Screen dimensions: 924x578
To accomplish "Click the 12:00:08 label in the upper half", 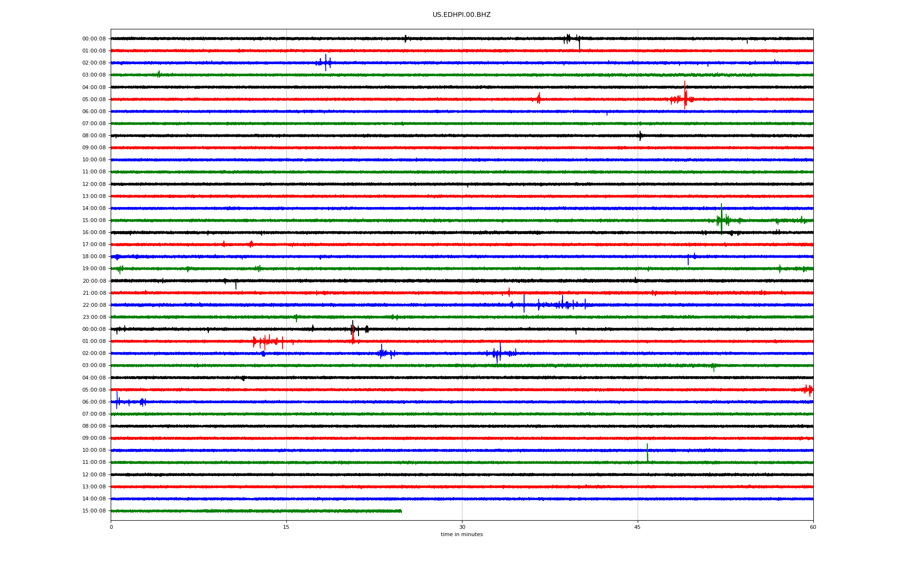I will [x=94, y=184].
